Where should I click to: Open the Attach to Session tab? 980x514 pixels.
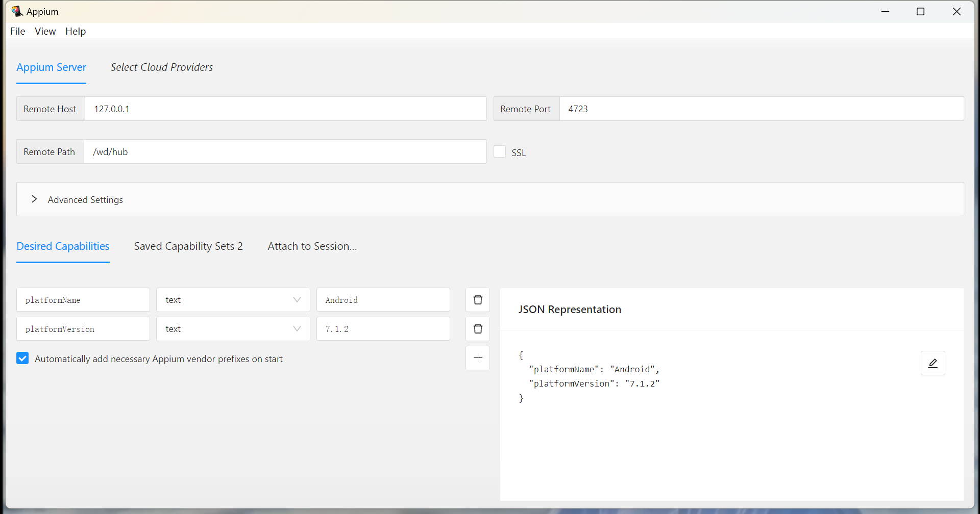click(312, 246)
